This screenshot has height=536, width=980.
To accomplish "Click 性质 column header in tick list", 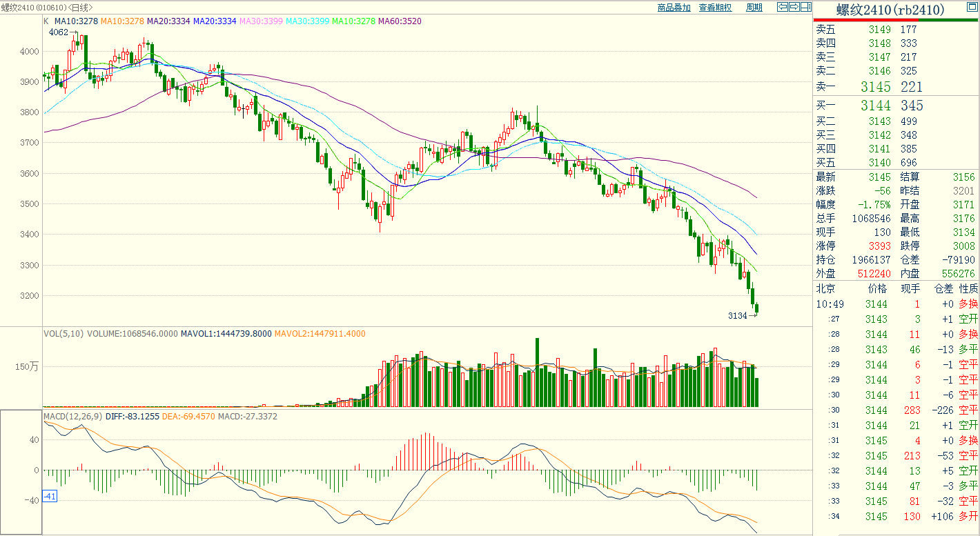I will (968, 288).
